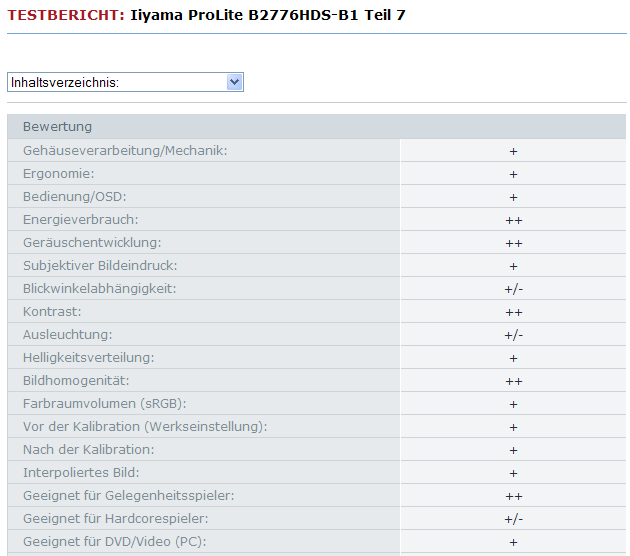Screen dimensions: 630x556
Task: Select the Geräuschentwicklung row label
Action: (x=91, y=243)
